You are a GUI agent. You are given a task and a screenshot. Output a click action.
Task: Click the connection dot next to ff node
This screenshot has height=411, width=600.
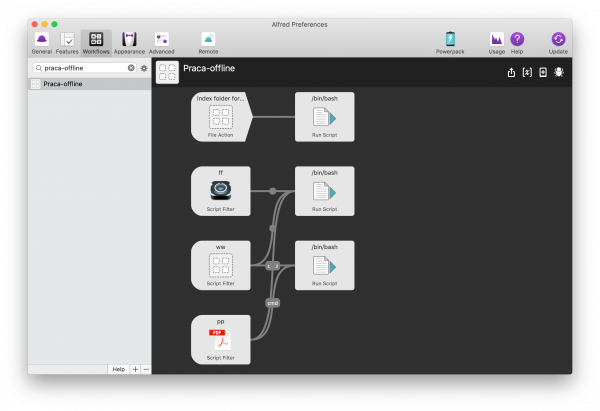point(272,191)
